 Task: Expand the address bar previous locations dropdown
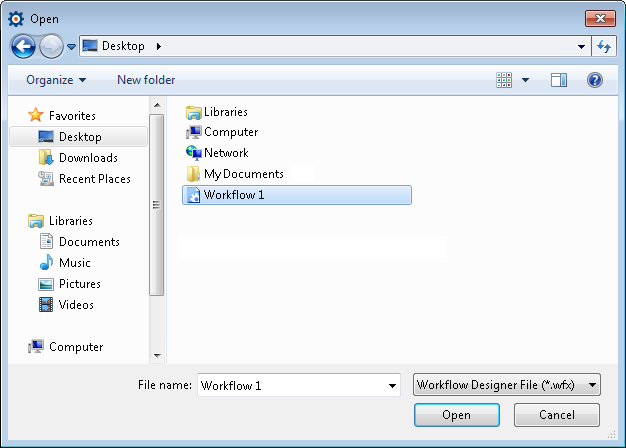click(583, 46)
